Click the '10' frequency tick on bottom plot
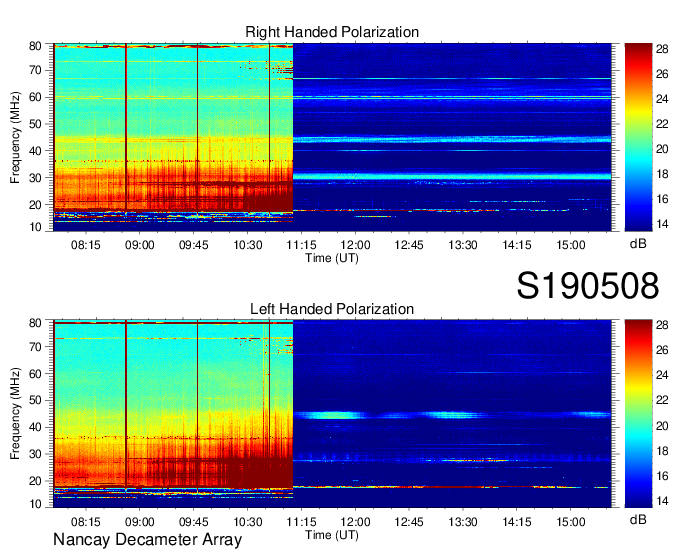680x552 pixels. pyautogui.click(x=35, y=504)
